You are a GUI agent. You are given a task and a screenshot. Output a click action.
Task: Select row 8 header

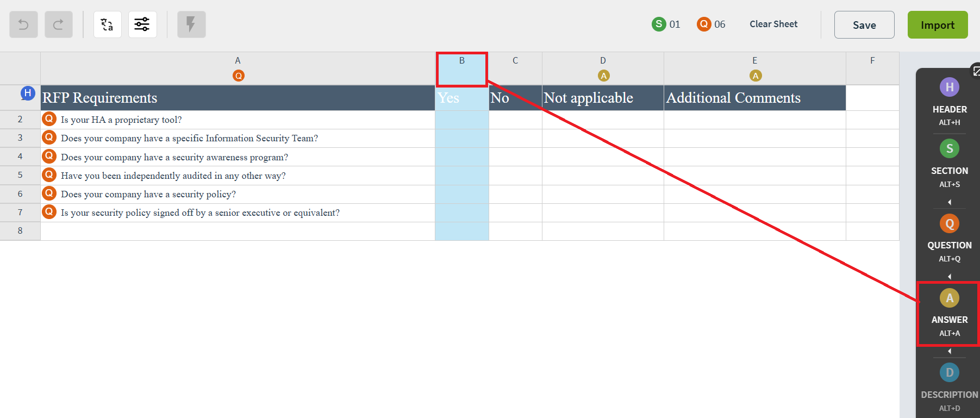pos(20,231)
